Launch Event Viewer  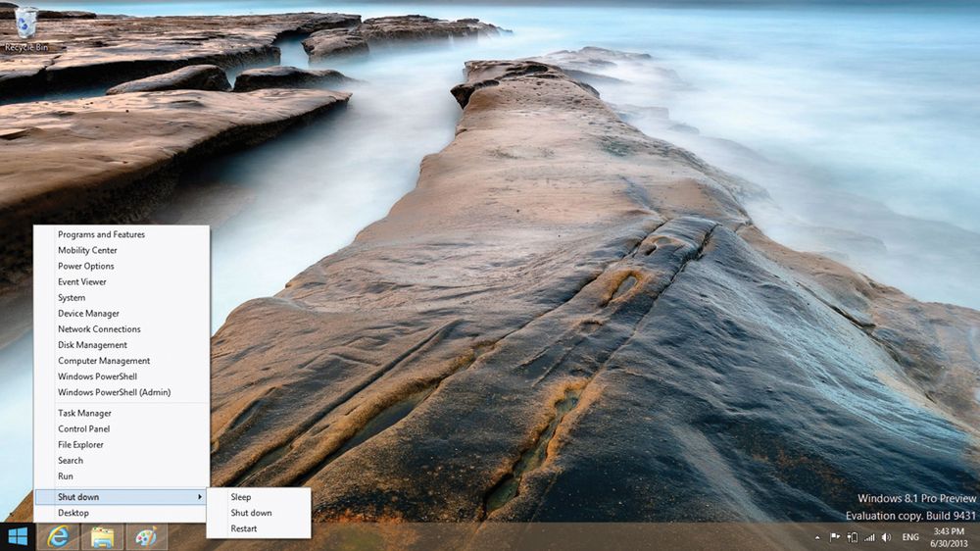tap(122, 282)
